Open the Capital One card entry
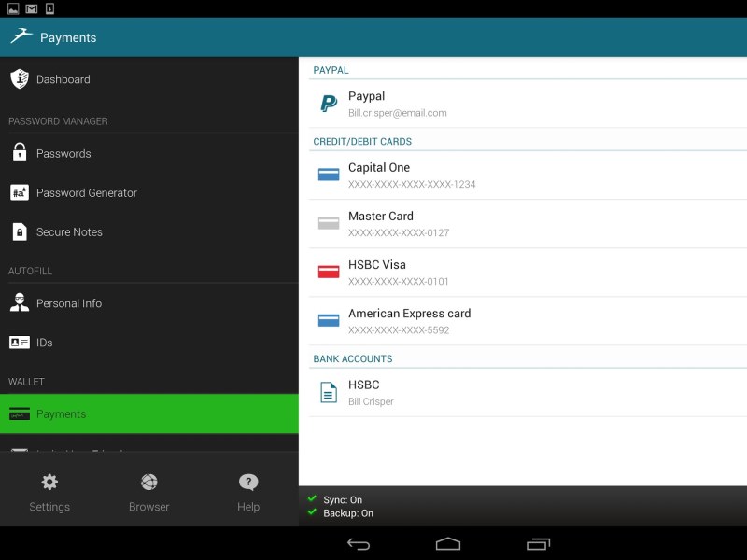747x560 pixels. (528, 175)
